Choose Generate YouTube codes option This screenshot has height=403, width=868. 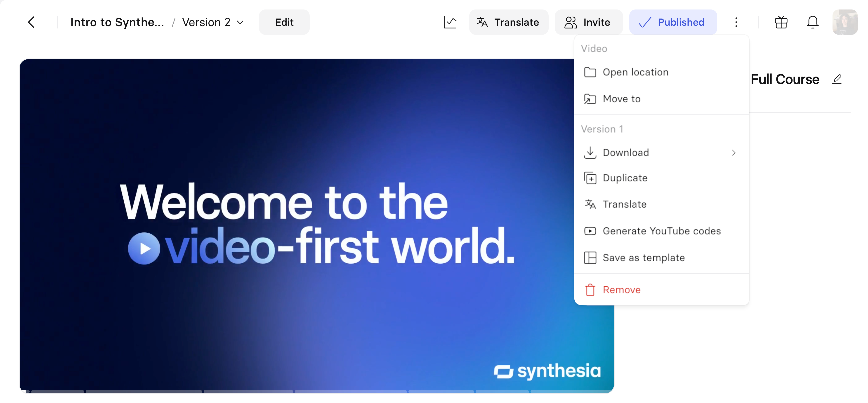pos(661,231)
